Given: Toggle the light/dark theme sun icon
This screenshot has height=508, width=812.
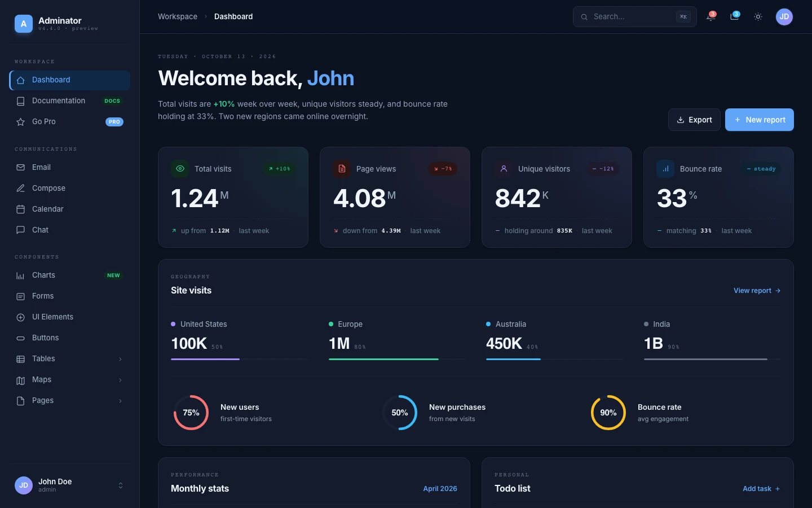Looking at the screenshot, I should pyautogui.click(x=758, y=17).
